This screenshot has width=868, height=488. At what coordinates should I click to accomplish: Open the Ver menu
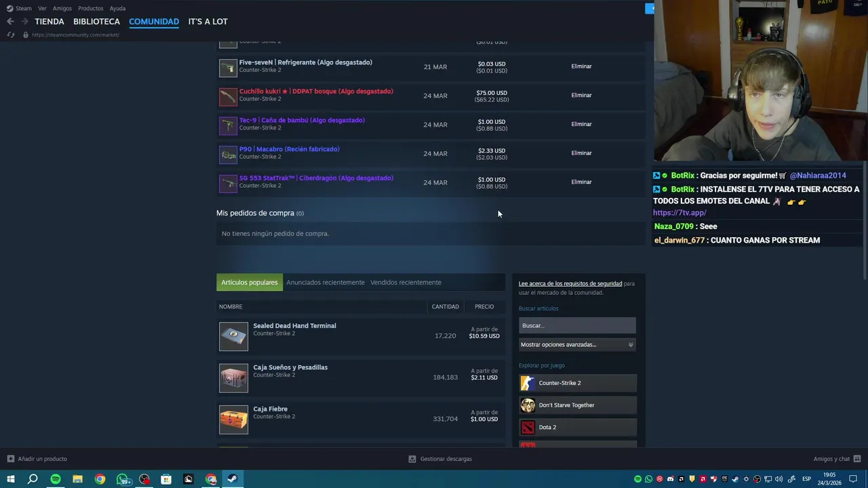(42, 8)
